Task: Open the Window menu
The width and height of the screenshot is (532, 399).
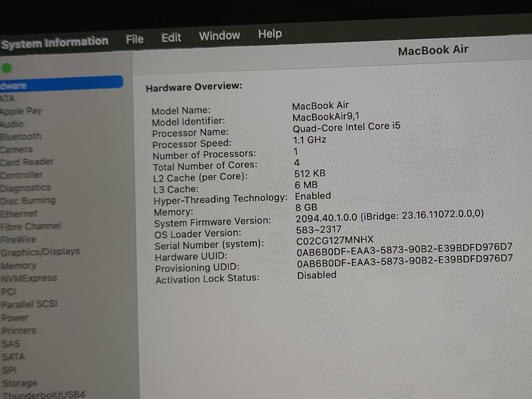Action: (x=219, y=36)
